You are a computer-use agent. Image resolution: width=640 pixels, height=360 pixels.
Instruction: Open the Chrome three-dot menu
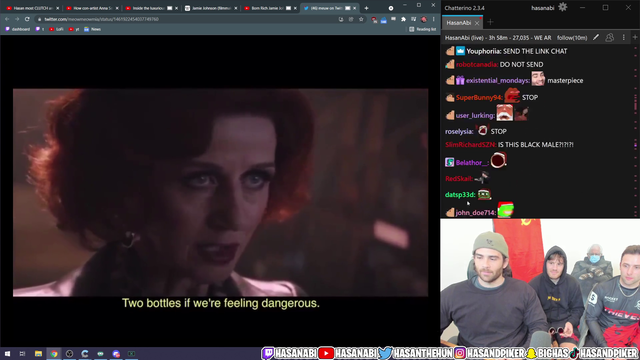pos(433,19)
